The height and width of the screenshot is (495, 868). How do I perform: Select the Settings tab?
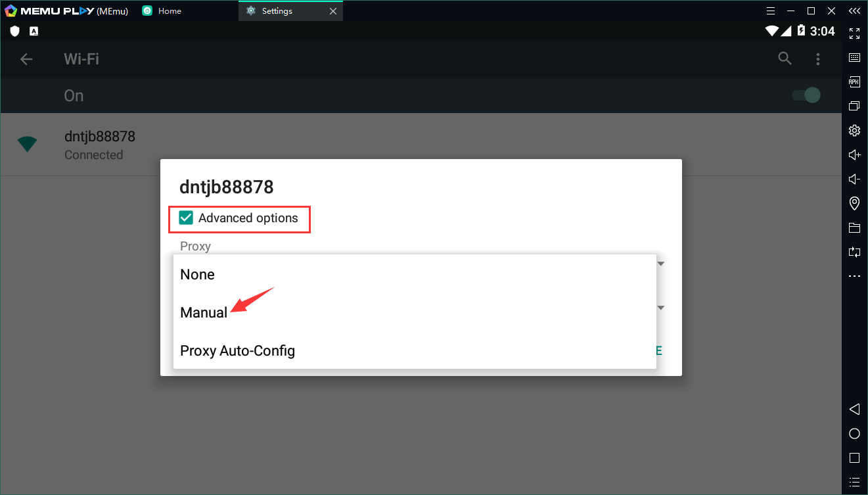(277, 11)
